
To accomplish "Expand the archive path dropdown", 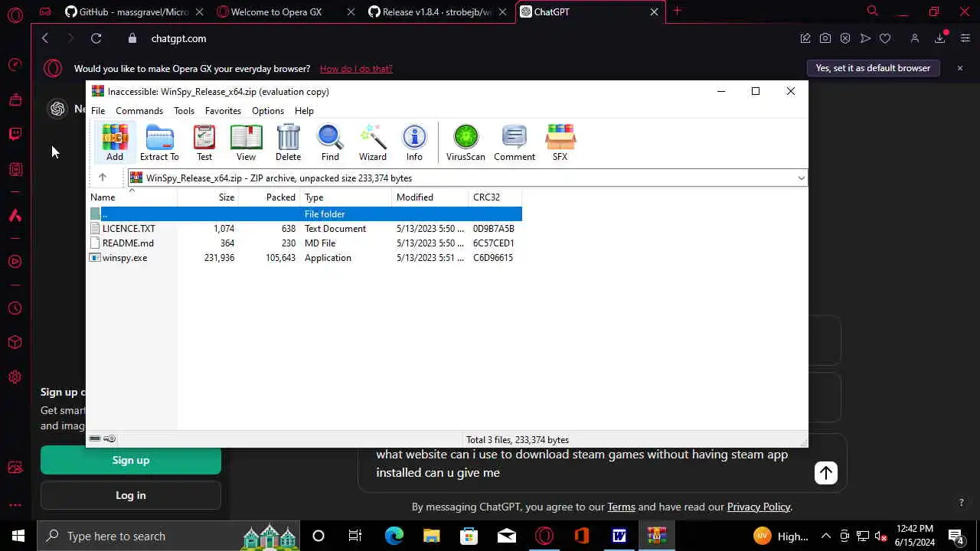I will (x=801, y=178).
